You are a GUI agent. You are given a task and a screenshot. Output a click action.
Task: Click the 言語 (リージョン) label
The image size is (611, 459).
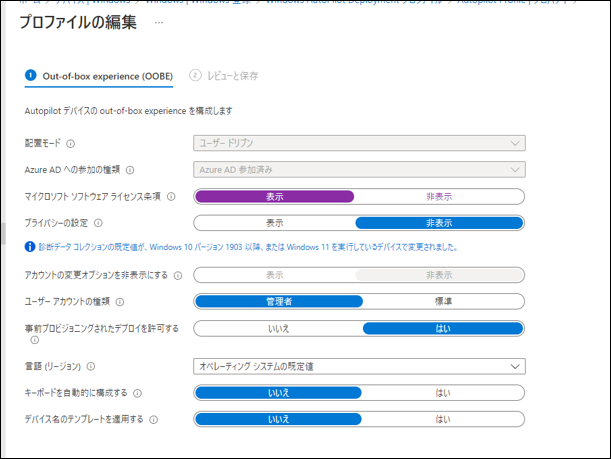point(53,366)
